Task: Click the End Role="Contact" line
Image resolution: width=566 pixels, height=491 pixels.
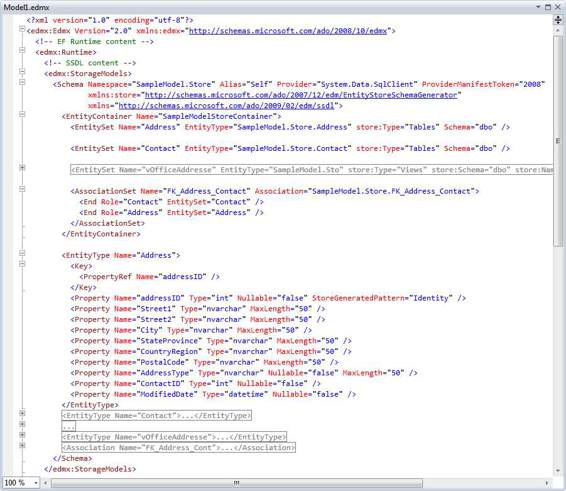Action: point(171,202)
